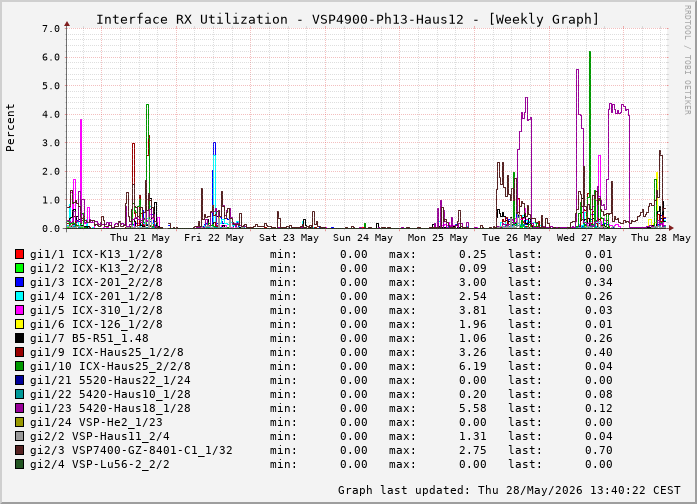Click the legend label gi1/9 ICX-Haus25_1/2/8

pos(107,352)
